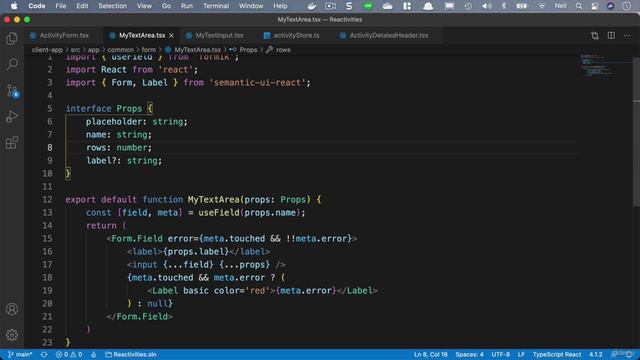Open the Manage gear icon
Viewport: 640px width, 360px height.
(12, 335)
